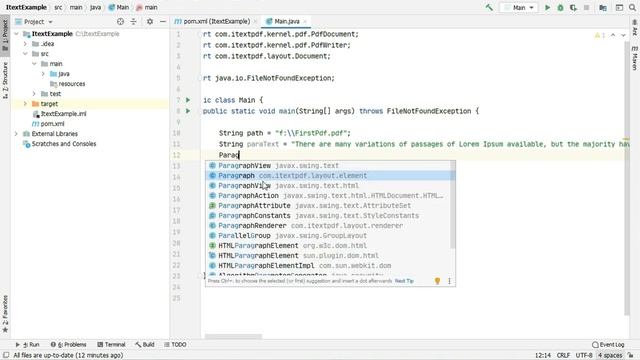Screen dimensions: 640x360
Task: Choose ParagraphRenderer suggestion
Action: click(329, 226)
